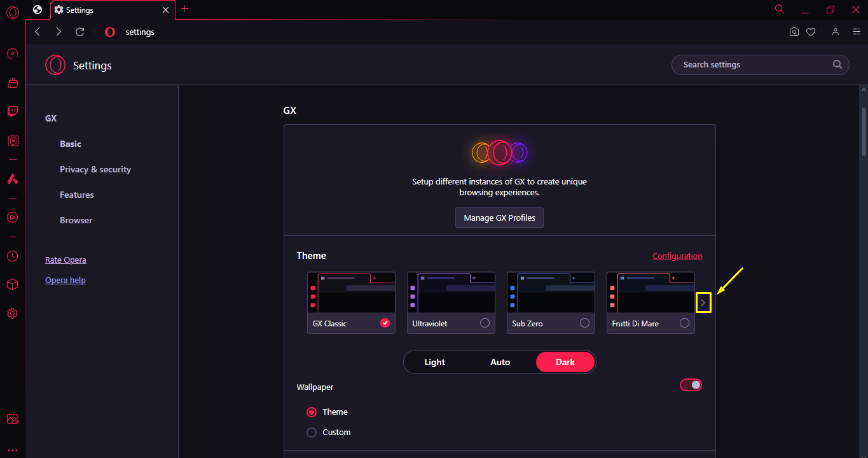Viewport: 868px width, 458px height.
Task: Select the Sub Zero theme radio
Action: point(584,323)
